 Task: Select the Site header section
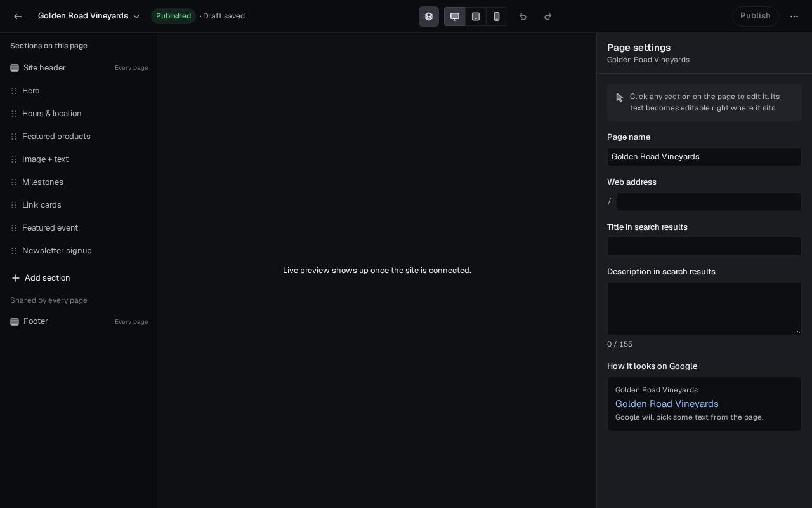click(x=79, y=68)
